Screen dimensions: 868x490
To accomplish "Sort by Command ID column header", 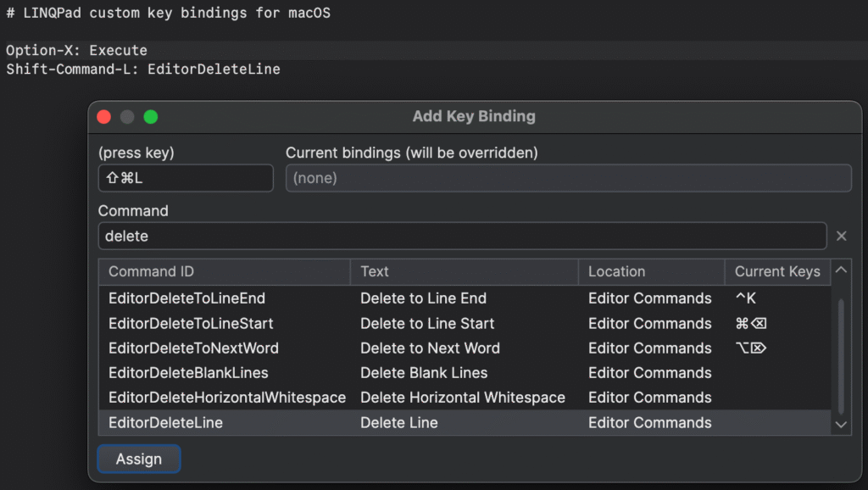I will tap(225, 271).
